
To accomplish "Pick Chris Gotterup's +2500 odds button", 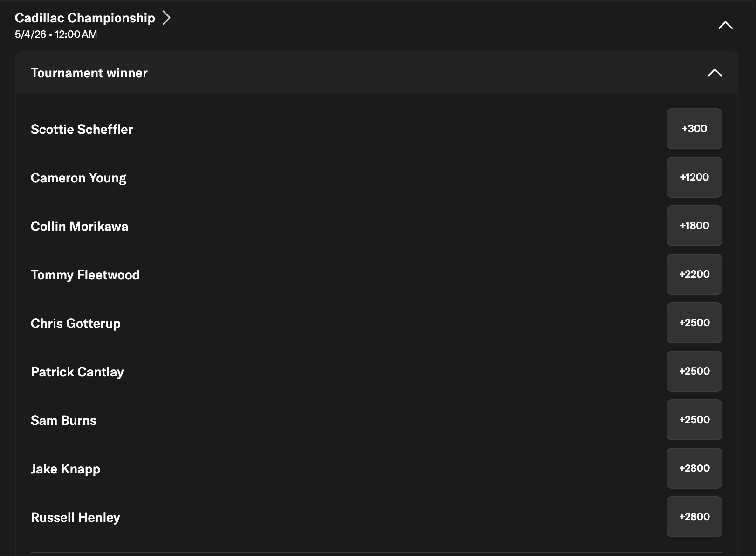I will [x=694, y=323].
